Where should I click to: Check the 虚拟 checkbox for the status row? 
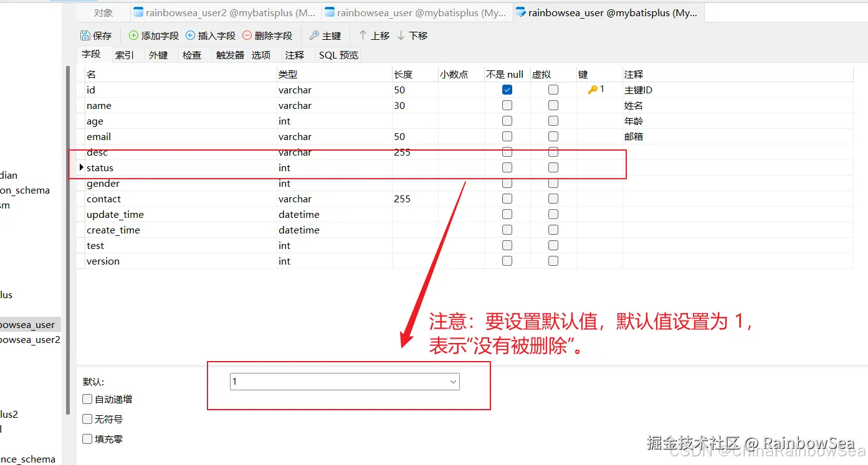pyautogui.click(x=553, y=167)
